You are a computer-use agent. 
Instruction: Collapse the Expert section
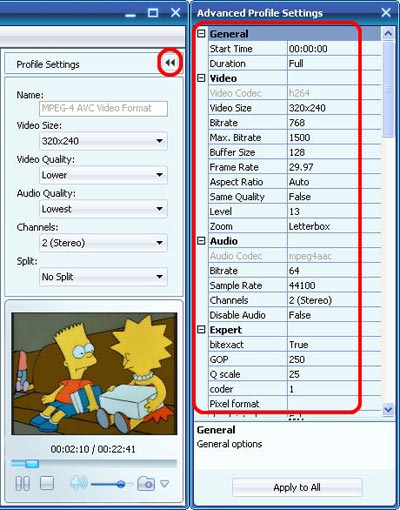coord(201,330)
